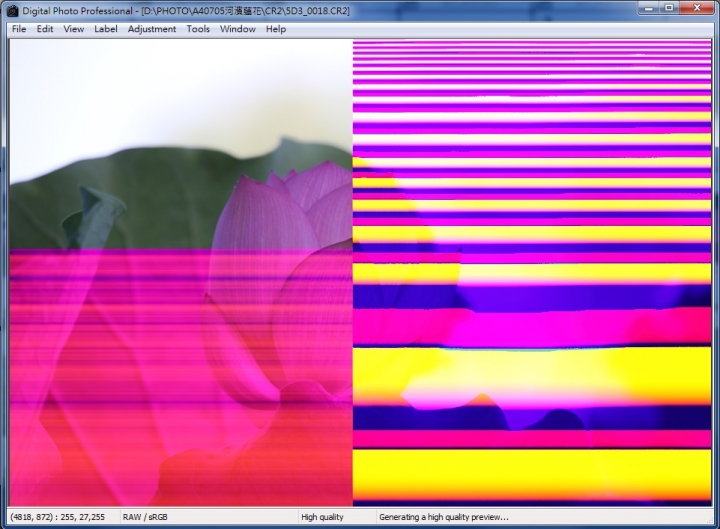
Task: Click the lotus photo preview on left
Action: [181, 273]
